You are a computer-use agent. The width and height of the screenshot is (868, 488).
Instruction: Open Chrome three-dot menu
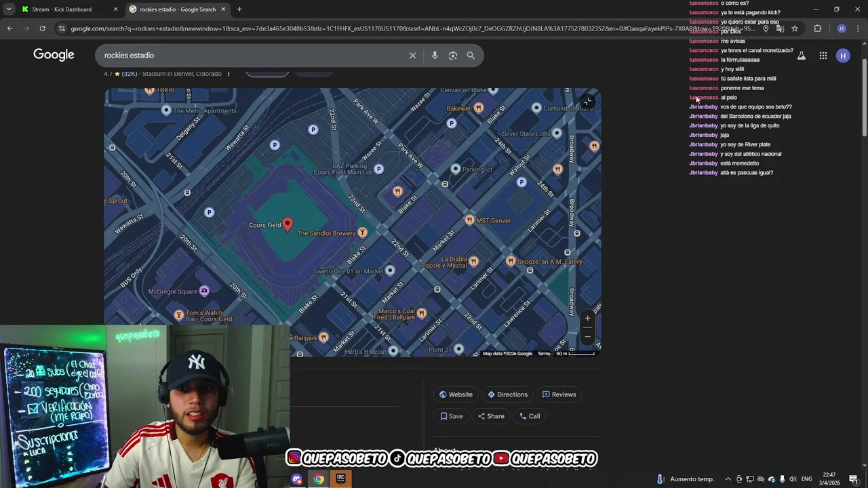pyautogui.click(x=858, y=28)
